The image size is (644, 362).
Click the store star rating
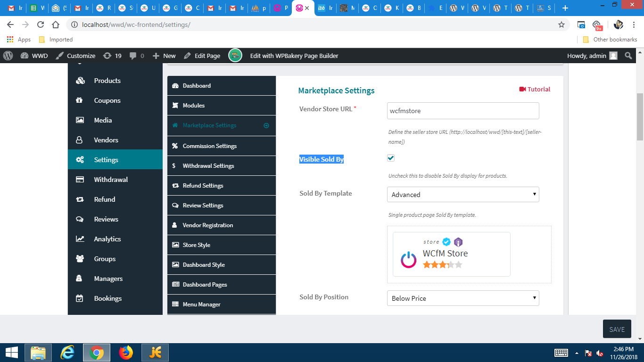click(x=443, y=265)
